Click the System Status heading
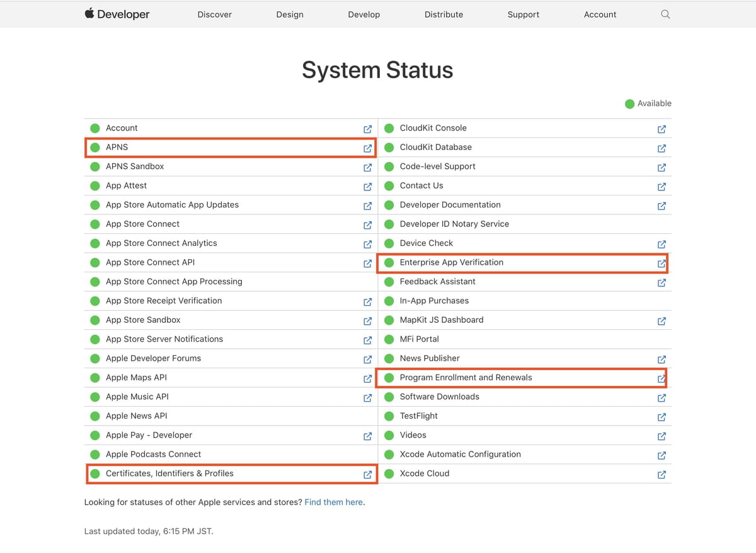 pos(377,70)
